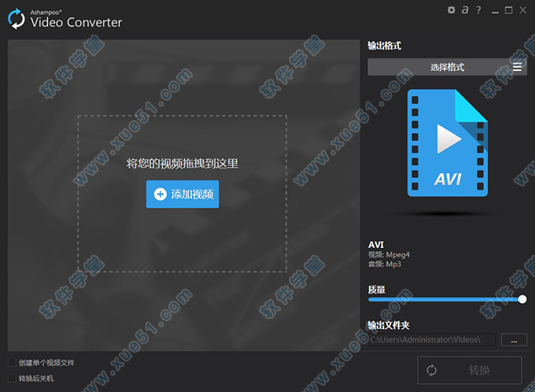This screenshot has width=535, height=392.
Task: Click the 将您的视频拖拽到这里 text
Action: click(x=183, y=163)
